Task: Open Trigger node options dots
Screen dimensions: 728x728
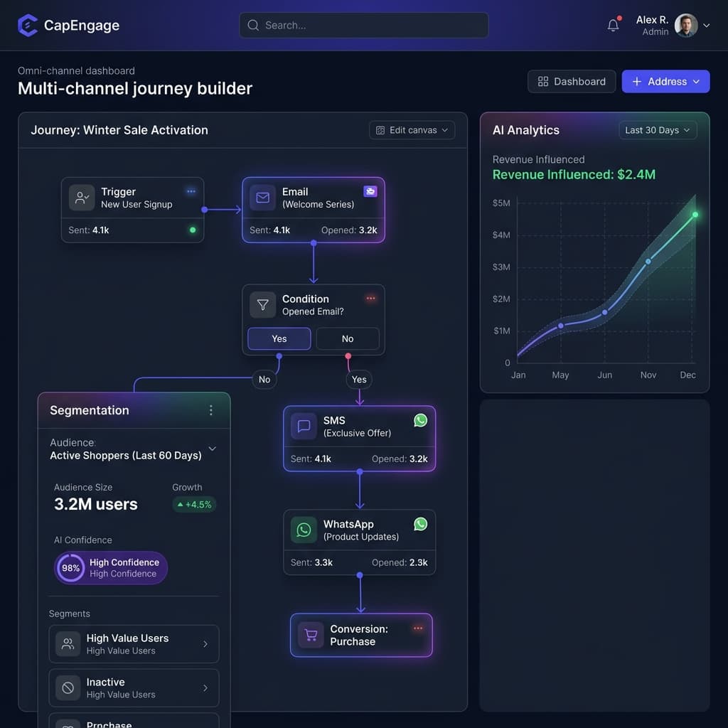Action: (191, 191)
